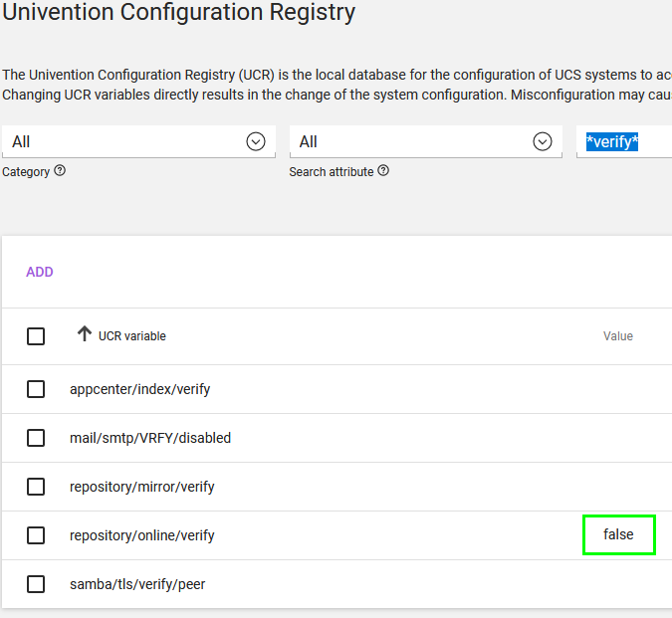Image resolution: width=672 pixels, height=618 pixels.
Task: Click the UCR variable column header
Action: tap(132, 336)
